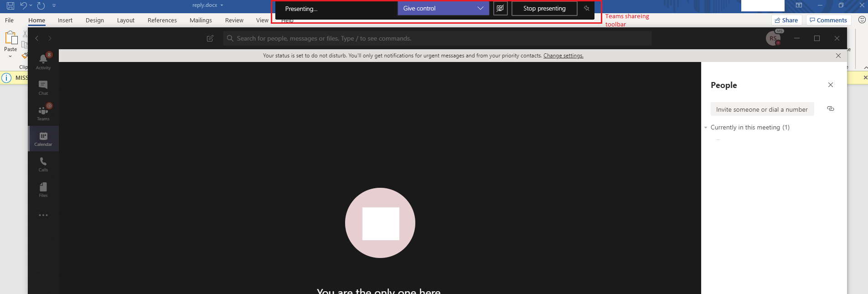Switch to the Home ribbon tab
The image size is (868, 294).
coord(36,21)
